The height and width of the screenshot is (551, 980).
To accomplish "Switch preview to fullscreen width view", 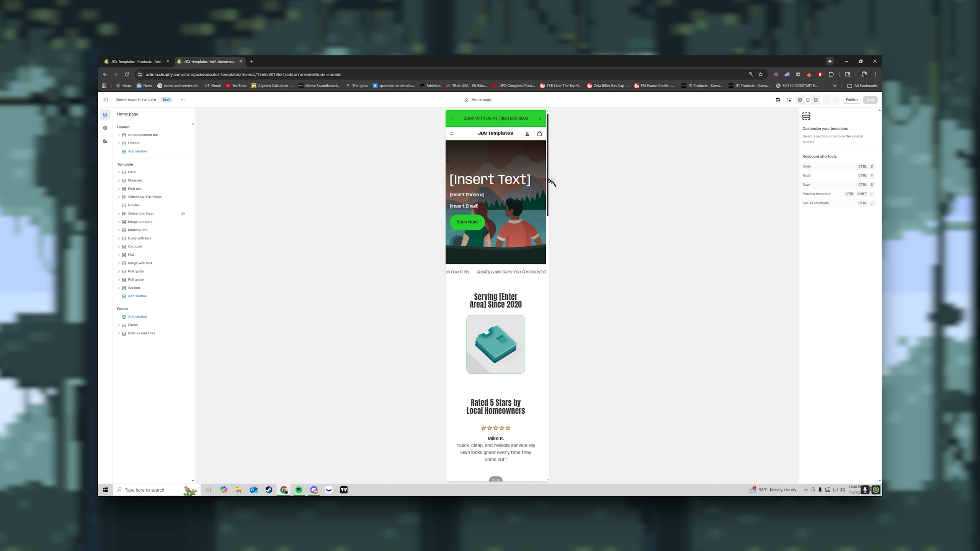I will pyautogui.click(x=816, y=100).
